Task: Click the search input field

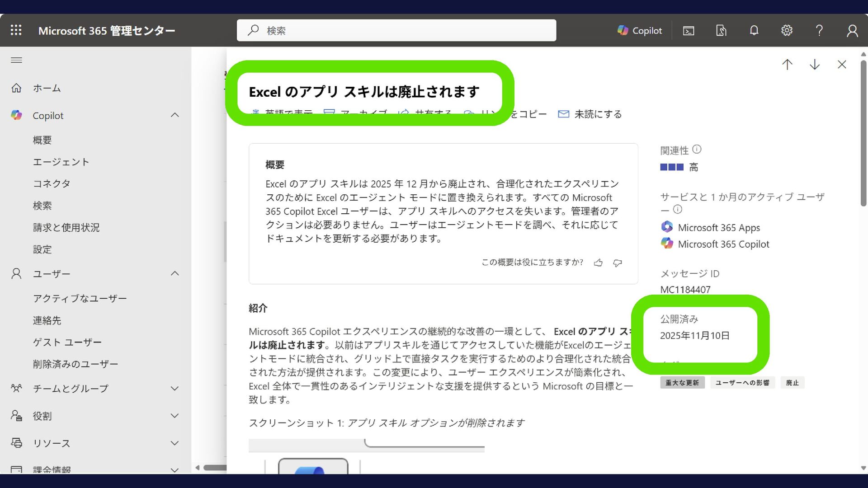Action: 396,30
